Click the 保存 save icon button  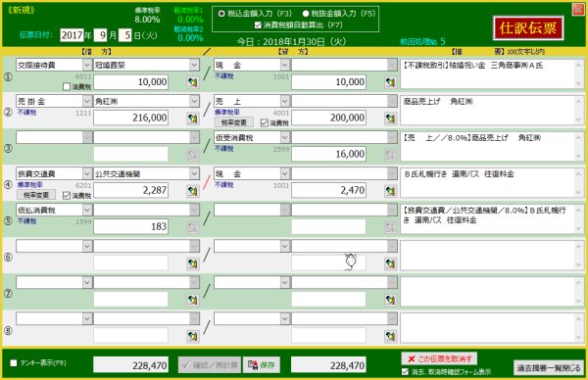(262, 365)
